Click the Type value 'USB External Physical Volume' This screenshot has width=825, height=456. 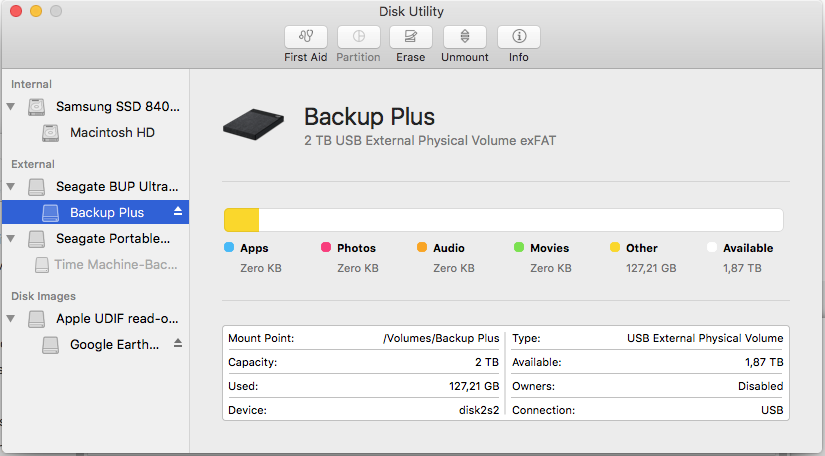(x=705, y=338)
